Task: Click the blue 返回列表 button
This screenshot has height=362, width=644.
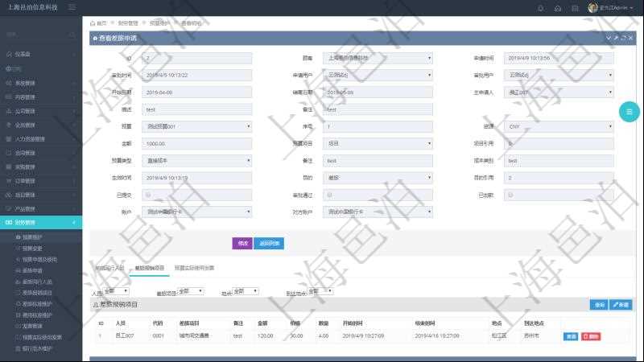Action: 269,243
